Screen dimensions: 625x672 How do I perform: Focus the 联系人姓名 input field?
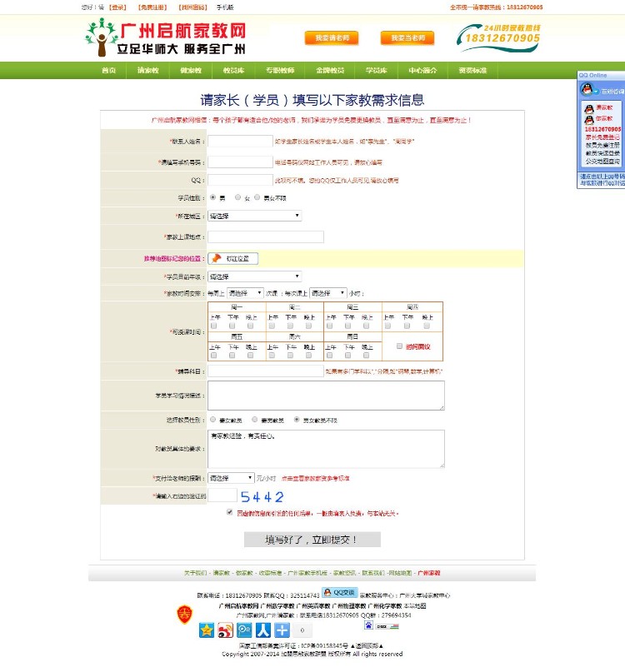click(240, 141)
